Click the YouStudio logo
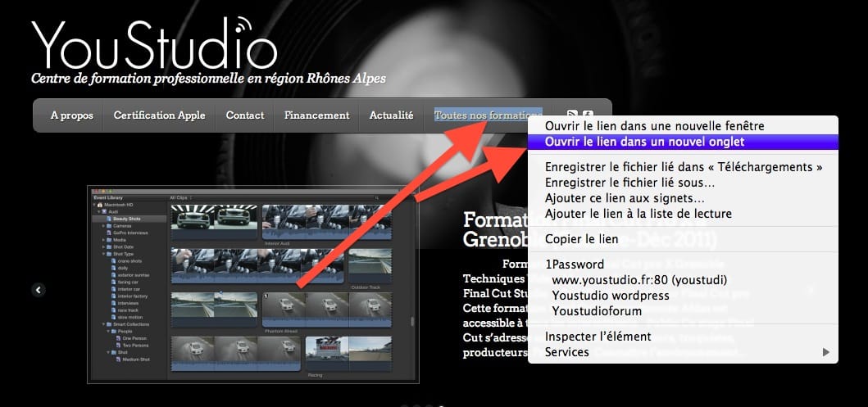The width and height of the screenshot is (868, 407). pyautogui.click(x=154, y=44)
